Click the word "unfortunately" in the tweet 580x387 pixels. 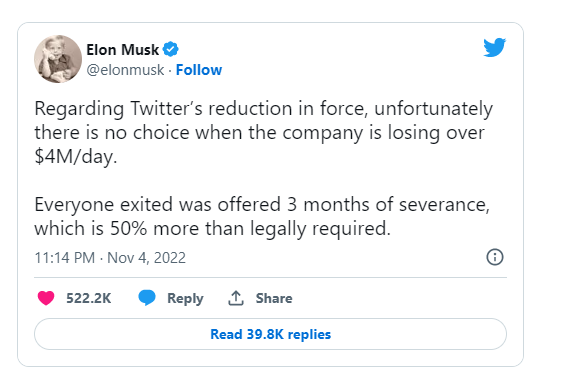tap(434, 109)
